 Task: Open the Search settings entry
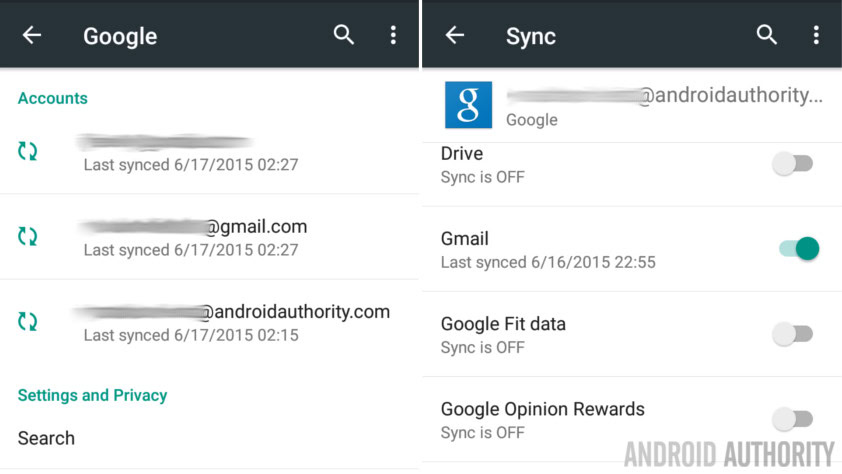[46, 438]
